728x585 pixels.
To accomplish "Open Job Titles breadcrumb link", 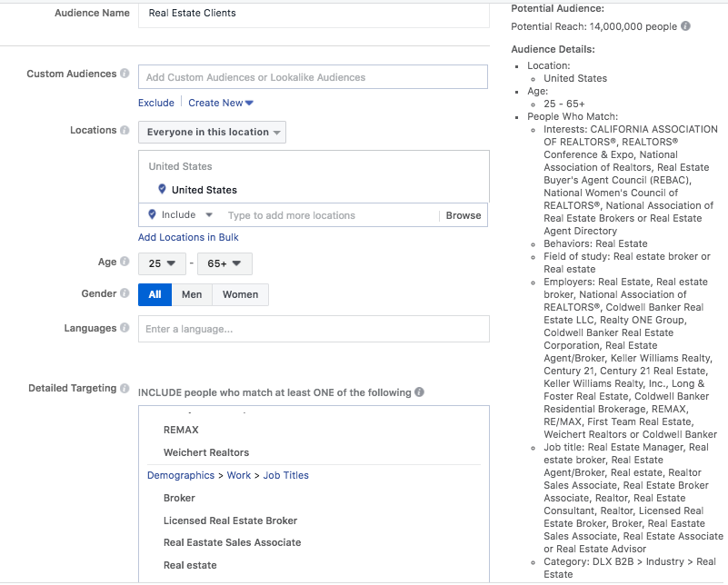I will [286, 475].
